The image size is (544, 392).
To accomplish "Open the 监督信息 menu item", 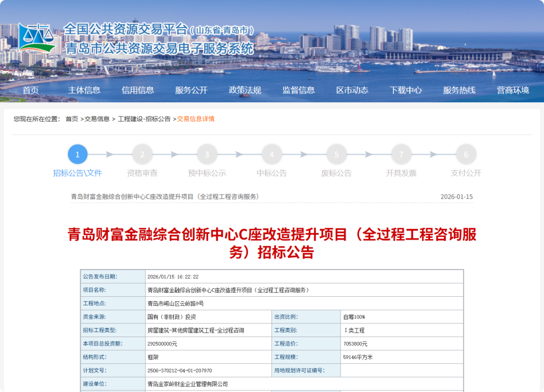I will coord(299,90).
